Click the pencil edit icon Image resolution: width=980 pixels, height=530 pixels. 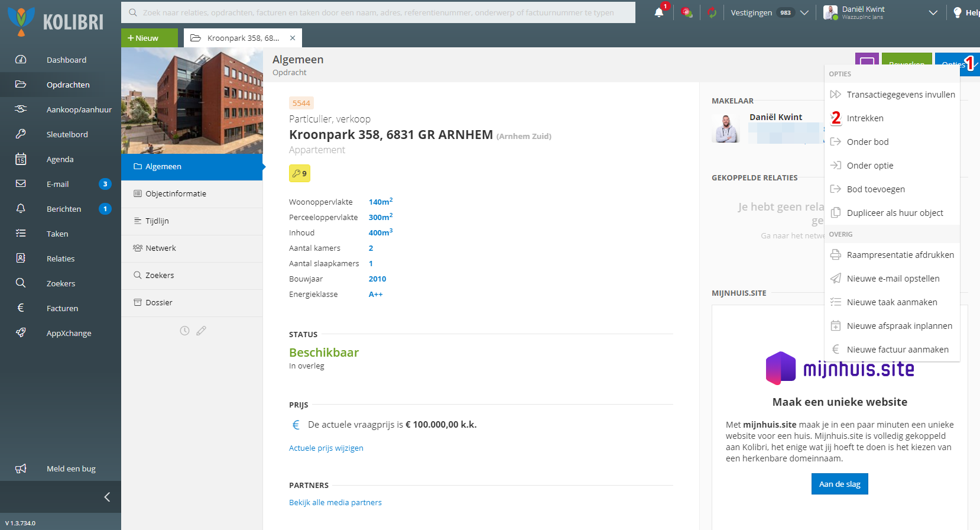click(202, 331)
